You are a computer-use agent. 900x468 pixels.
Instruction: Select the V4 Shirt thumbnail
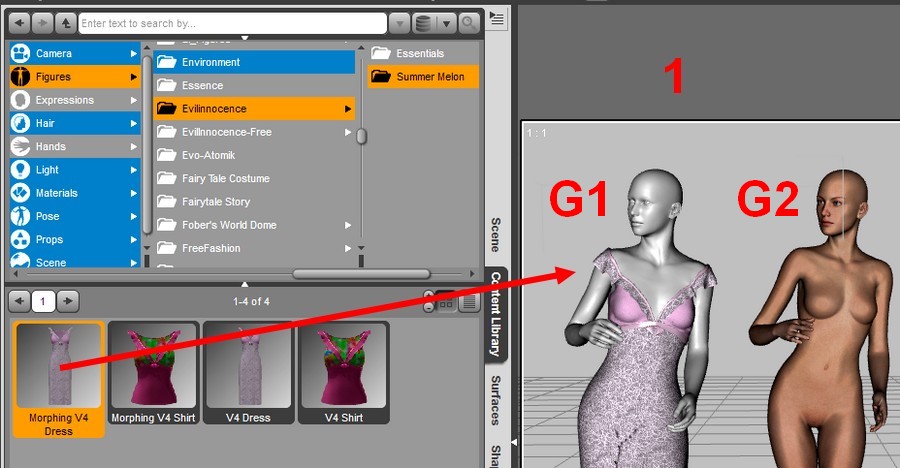(344, 373)
